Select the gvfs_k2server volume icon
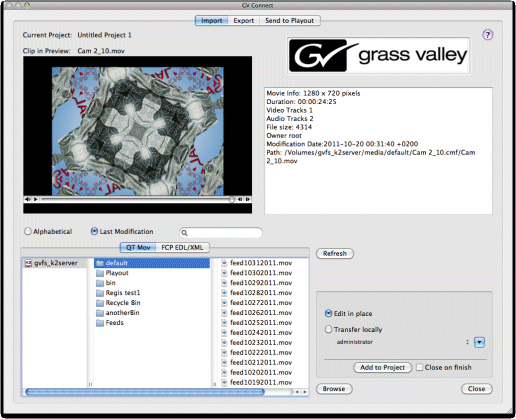 point(28,263)
